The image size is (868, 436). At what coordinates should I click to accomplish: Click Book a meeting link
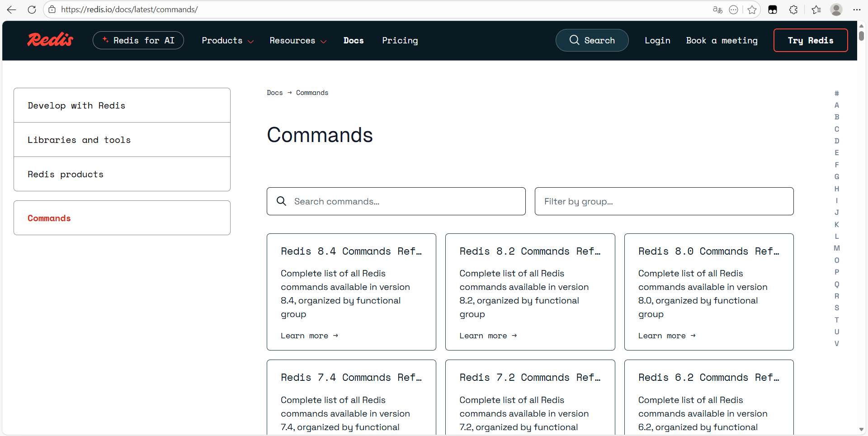pyautogui.click(x=722, y=41)
